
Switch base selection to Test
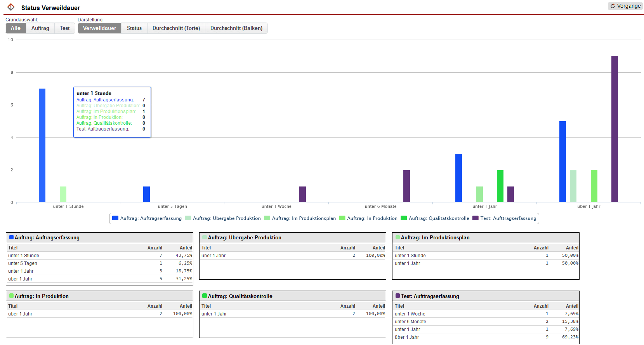coord(64,28)
